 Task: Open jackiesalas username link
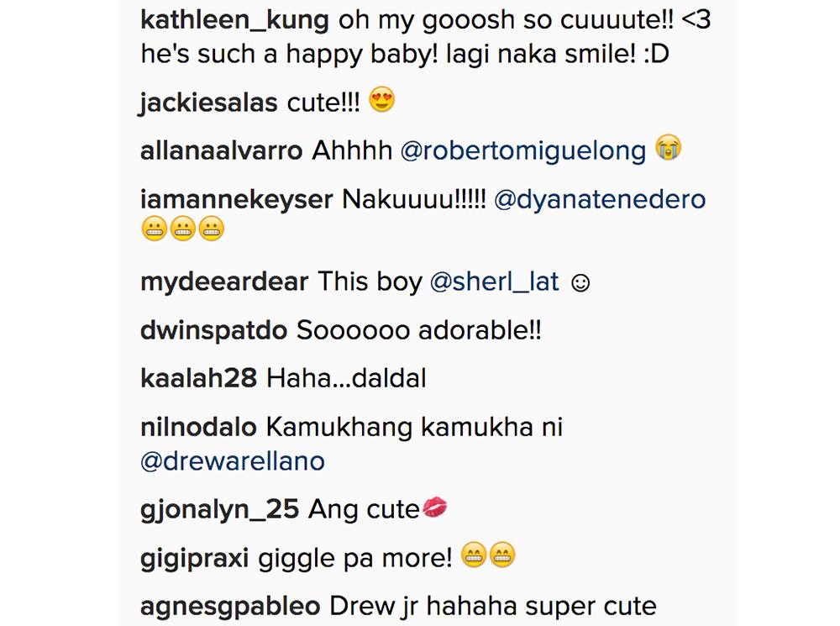click(x=208, y=103)
